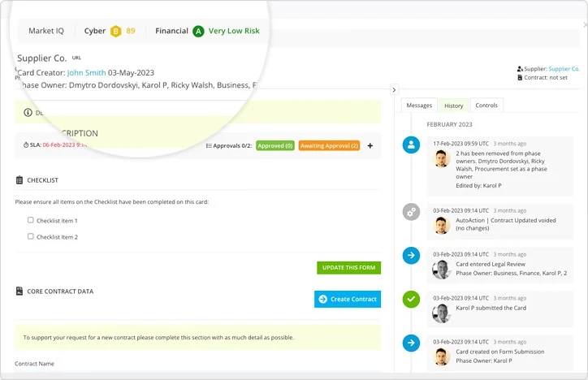
Task: Click the yellow Cyber B rating badge
Action: [115, 31]
